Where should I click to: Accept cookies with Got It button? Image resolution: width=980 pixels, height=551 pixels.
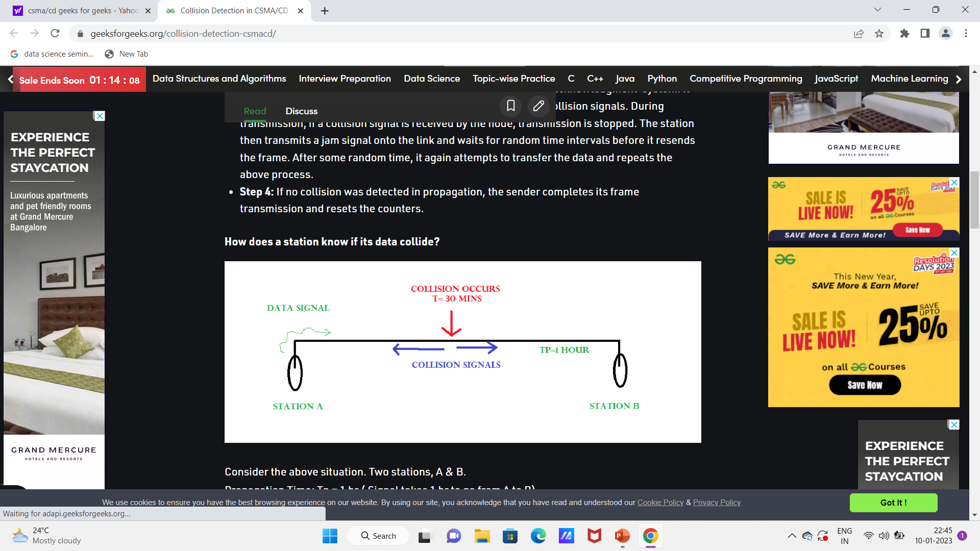(x=893, y=503)
